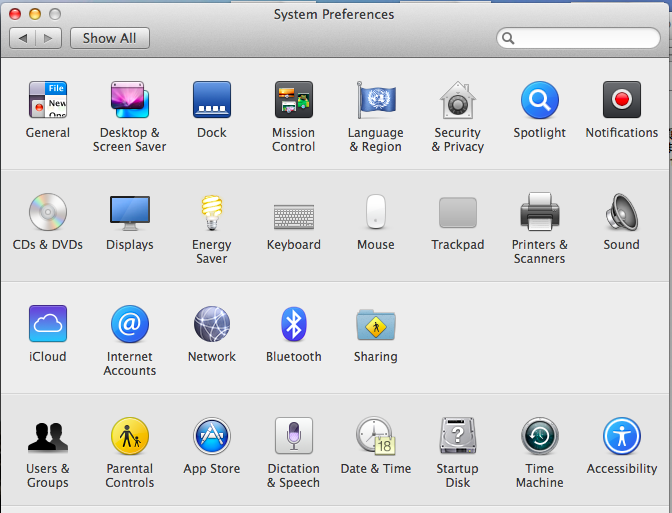Close the System Preferences window

[15, 14]
